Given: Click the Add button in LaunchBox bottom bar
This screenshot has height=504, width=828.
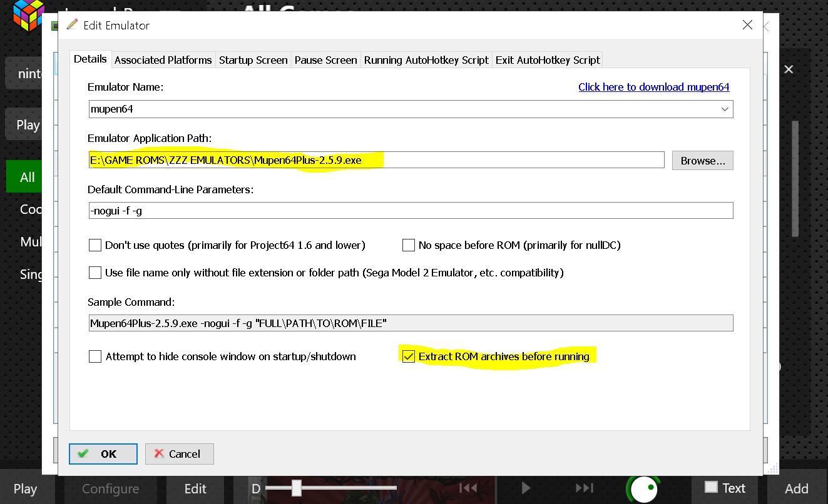Looking at the screenshot, I should coord(797,489).
